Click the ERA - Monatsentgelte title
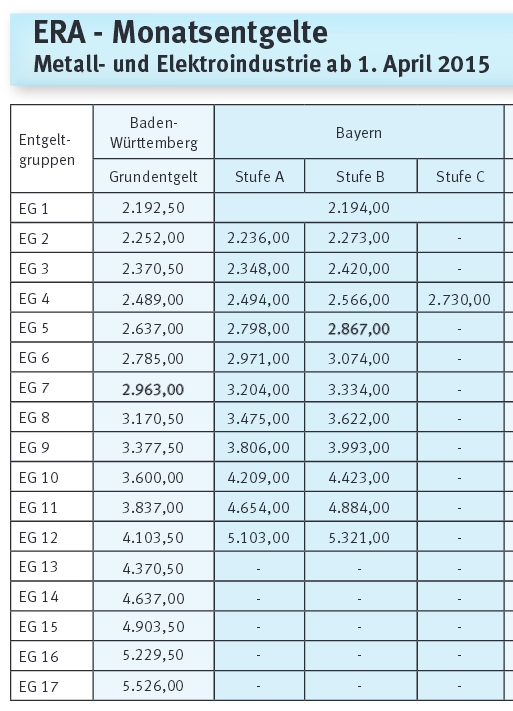This screenshot has width=513, height=711. 181,33
